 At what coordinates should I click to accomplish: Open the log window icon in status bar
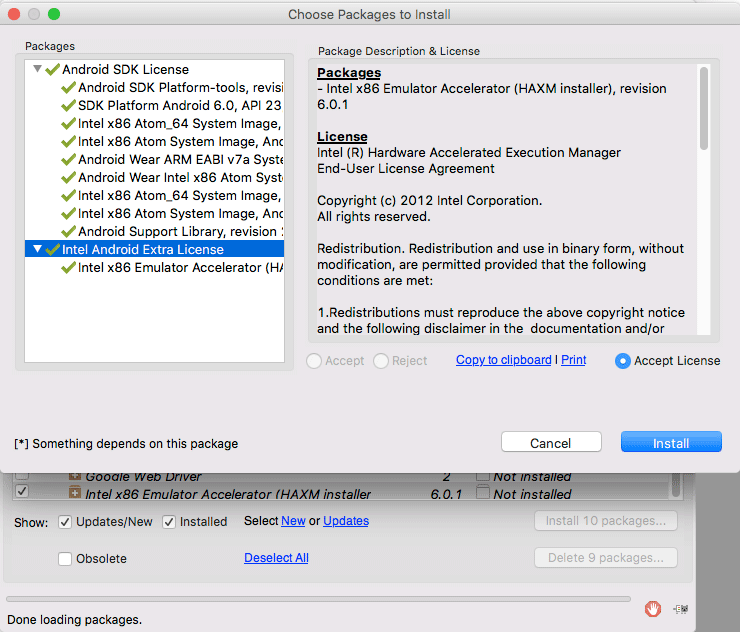point(681,609)
